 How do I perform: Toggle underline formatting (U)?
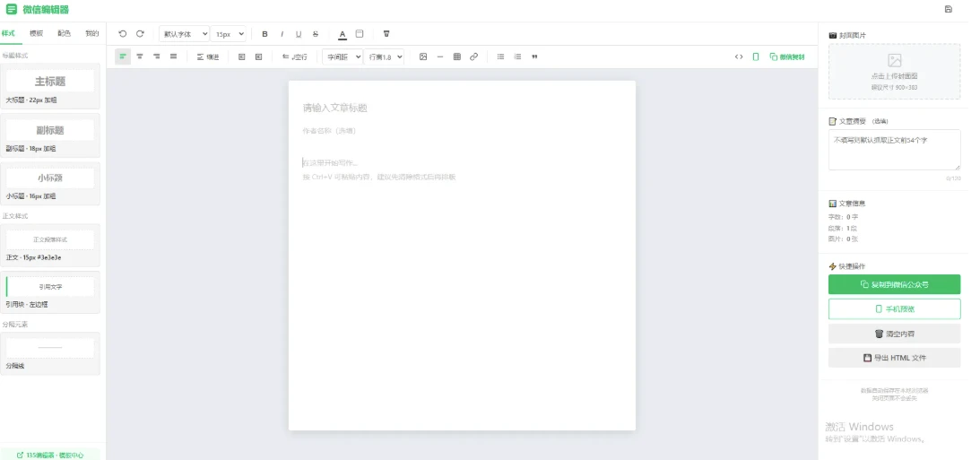[299, 34]
